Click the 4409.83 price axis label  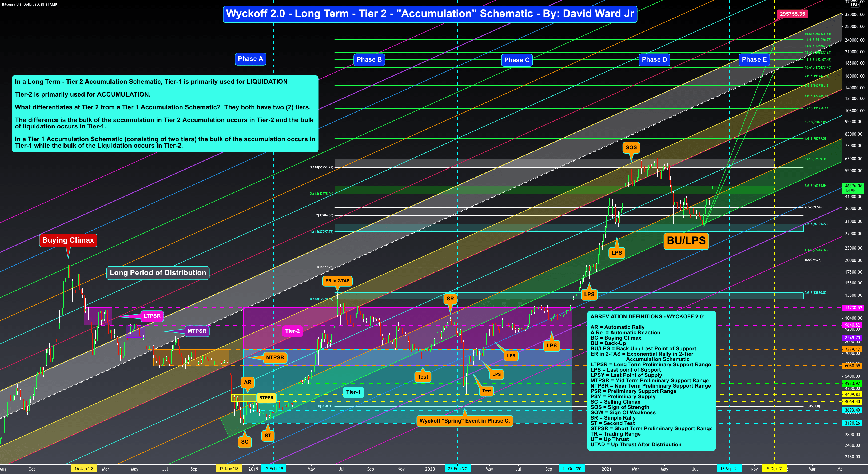853,394
